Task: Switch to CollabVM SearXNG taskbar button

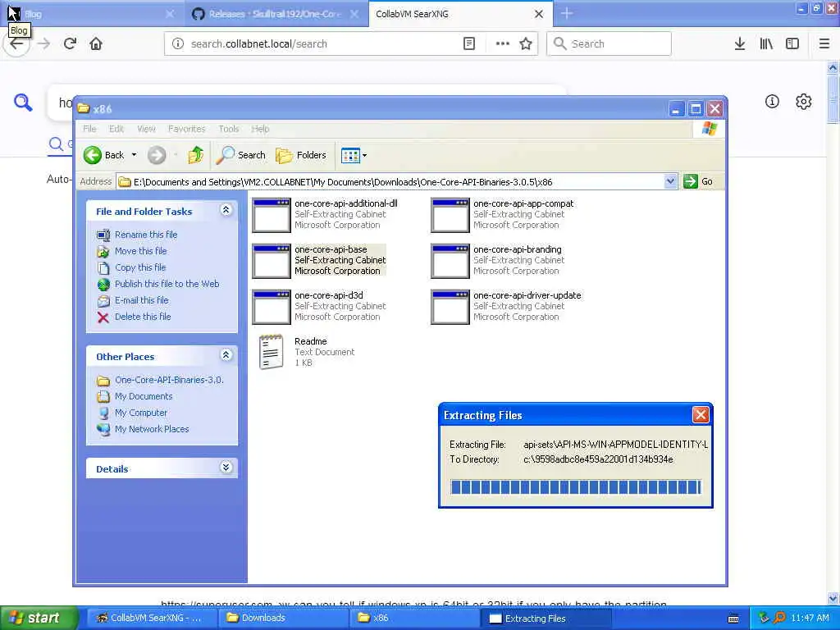Action: coord(150,618)
